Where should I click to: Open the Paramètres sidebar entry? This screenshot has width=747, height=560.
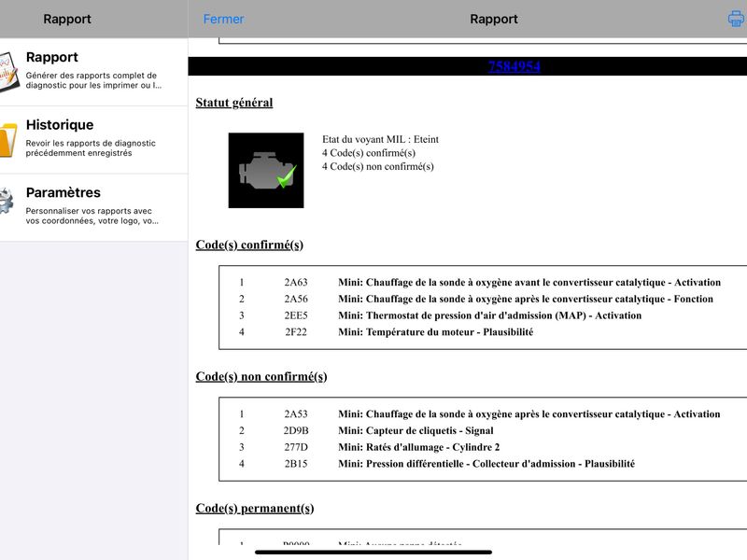pos(94,207)
